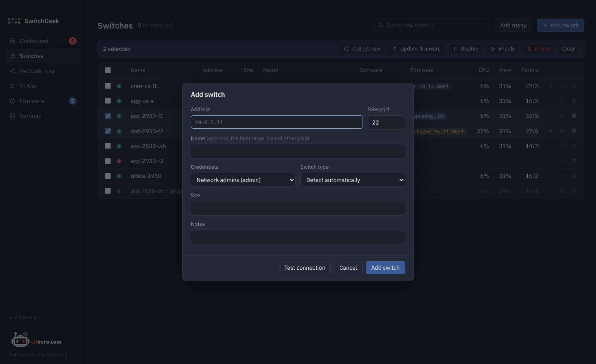This screenshot has height=364, width=596.
Task: Click the Test connection button
Action: coord(305,268)
